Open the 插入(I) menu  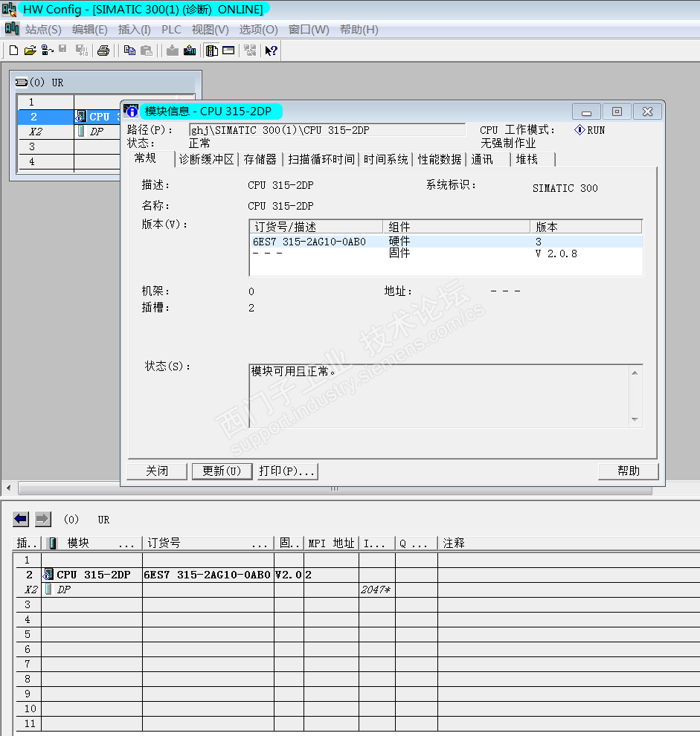(x=135, y=30)
